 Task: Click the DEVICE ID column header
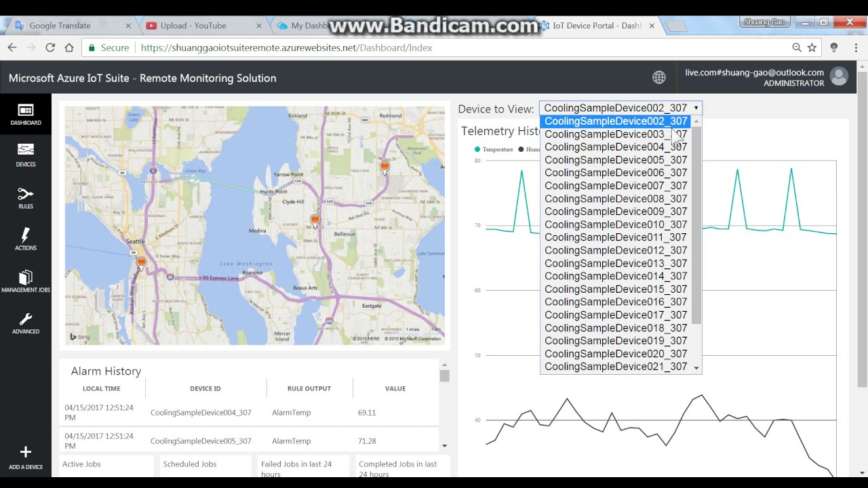pyautogui.click(x=205, y=388)
